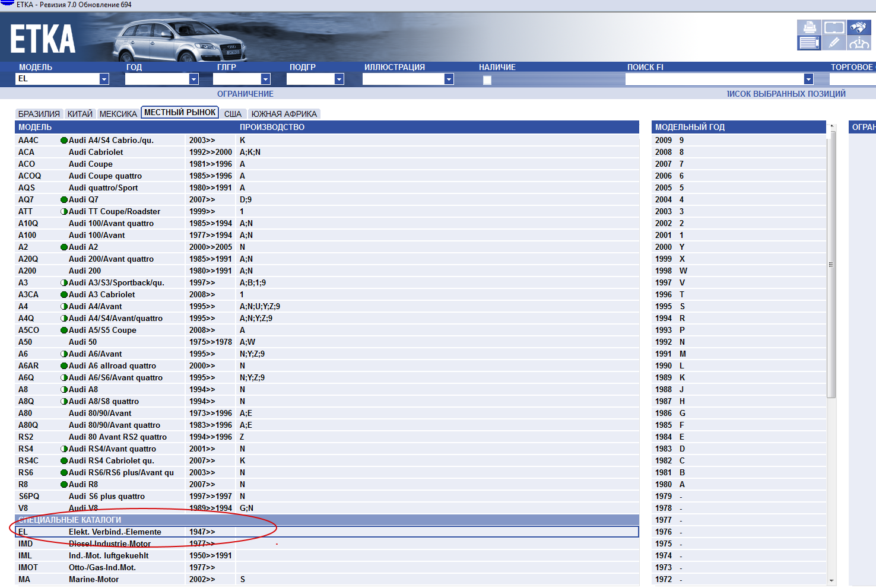Open the ГОД dropdown arrow
This screenshot has height=588, width=876.
pyautogui.click(x=193, y=79)
